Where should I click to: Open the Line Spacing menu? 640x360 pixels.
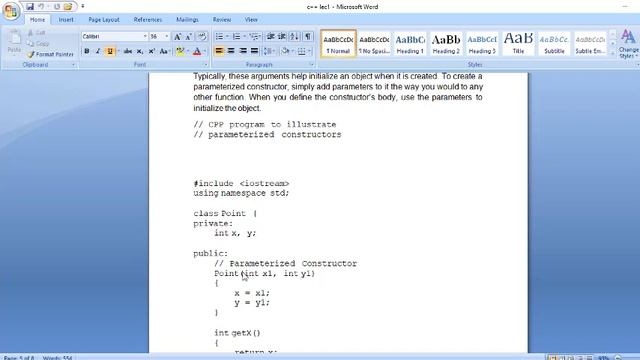(268, 51)
